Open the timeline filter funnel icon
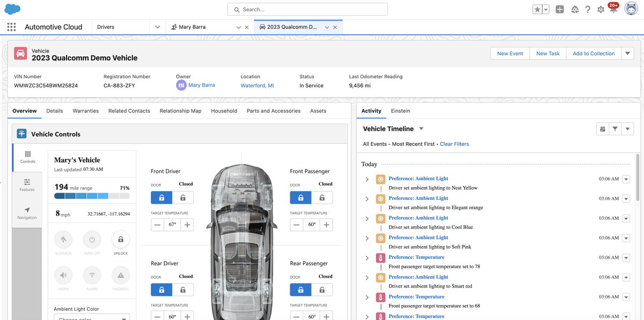The height and width of the screenshot is (320, 644). (x=615, y=129)
